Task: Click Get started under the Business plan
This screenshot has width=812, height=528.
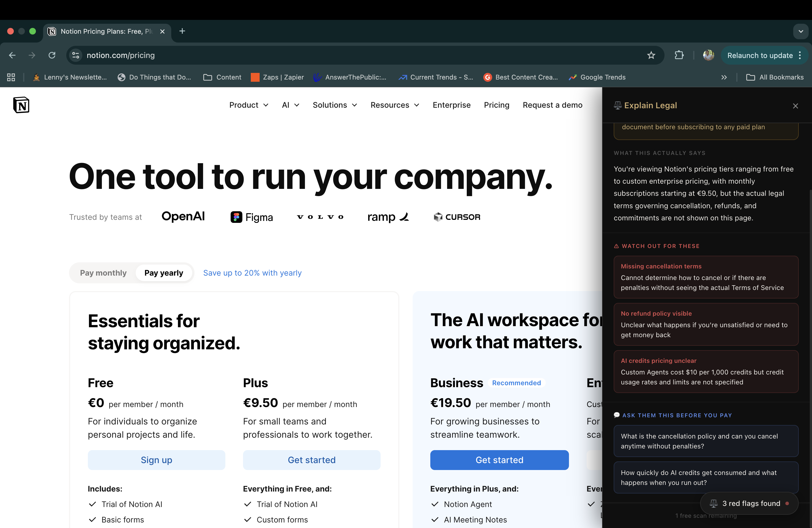Action: point(499,460)
